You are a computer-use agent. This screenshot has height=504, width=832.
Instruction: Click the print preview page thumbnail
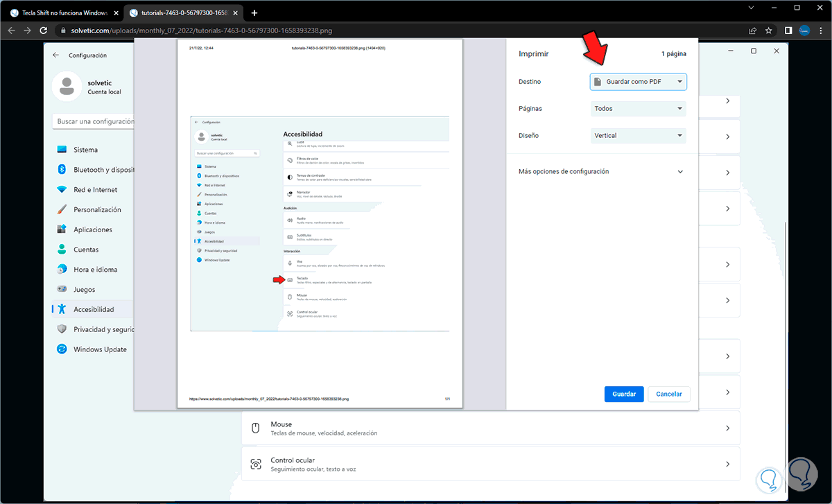pyautogui.click(x=320, y=223)
